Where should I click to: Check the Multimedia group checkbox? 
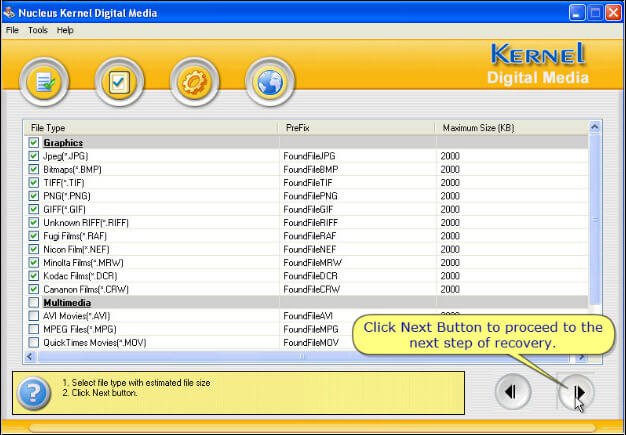tap(34, 303)
